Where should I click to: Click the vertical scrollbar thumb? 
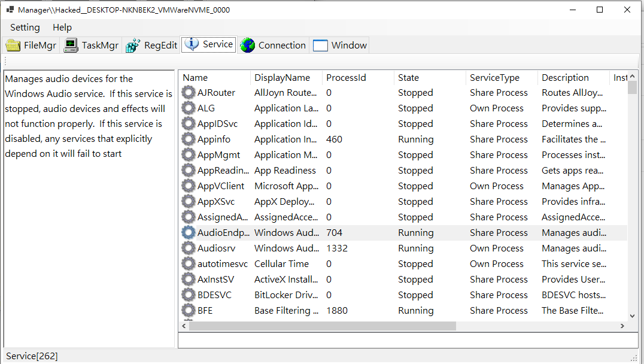pyautogui.click(x=633, y=87)
